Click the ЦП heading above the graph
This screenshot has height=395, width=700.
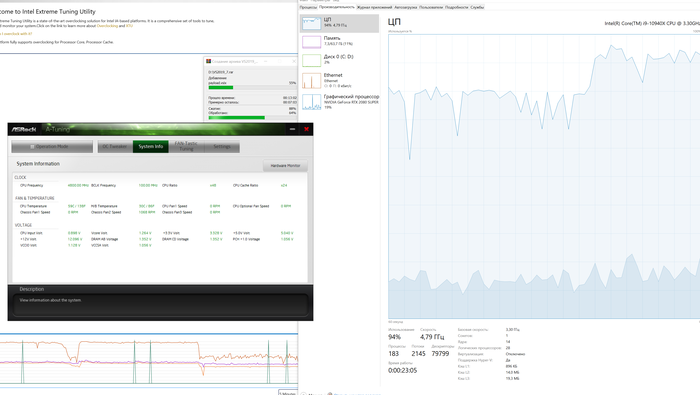point(394,21)
